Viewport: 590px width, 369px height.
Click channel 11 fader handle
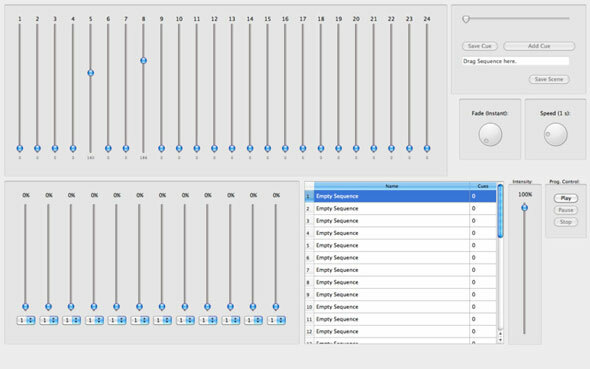click(x=196, y=149)
